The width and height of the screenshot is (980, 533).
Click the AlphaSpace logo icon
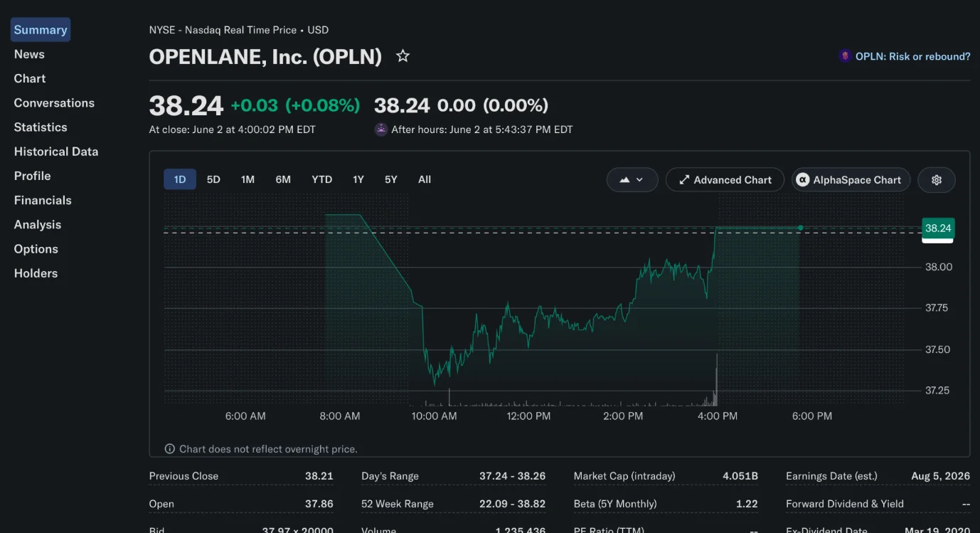coord(803,180)
